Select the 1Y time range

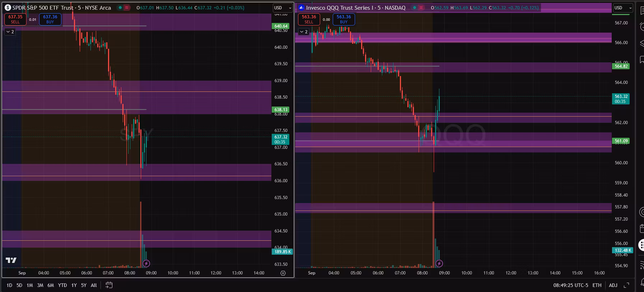click(x=74, y=285)
